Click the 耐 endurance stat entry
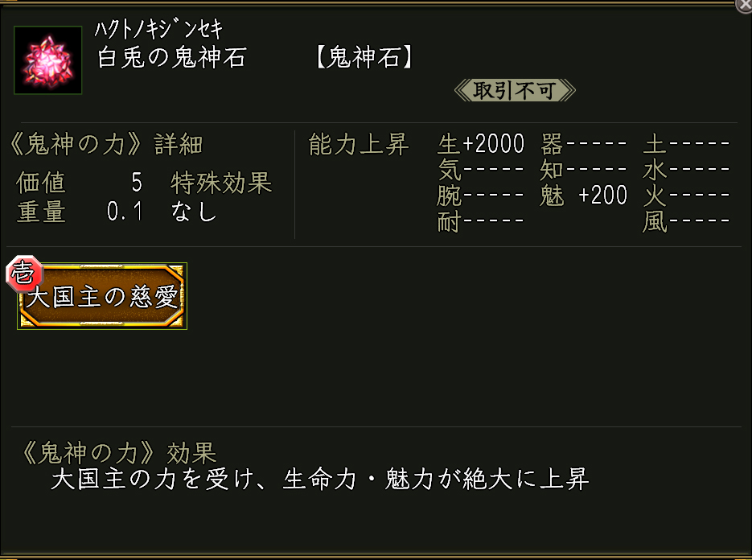The width and height of the screenshot is (752, 560). (481, 221)
